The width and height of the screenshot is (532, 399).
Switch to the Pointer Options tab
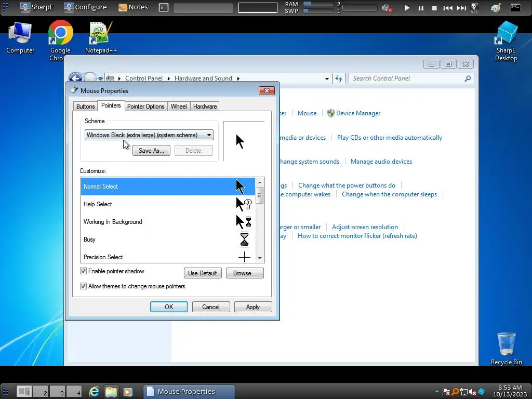pyautogui.click(x=145, y=106)
